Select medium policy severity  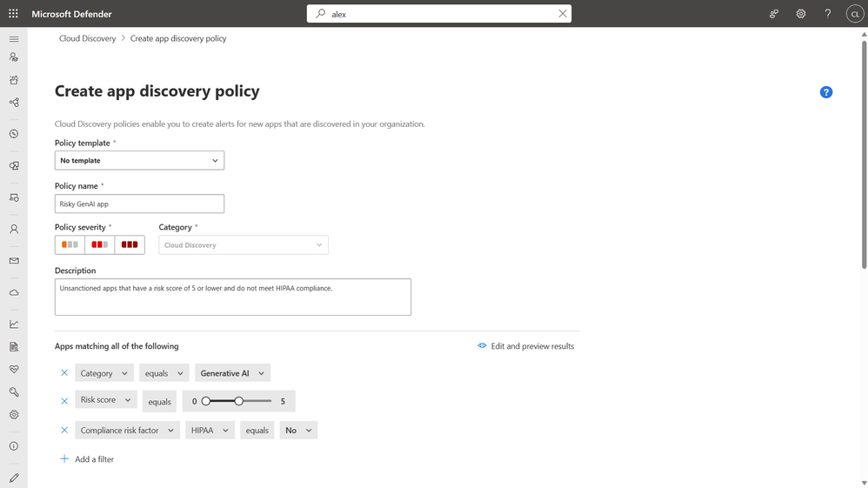pos(99,245)
